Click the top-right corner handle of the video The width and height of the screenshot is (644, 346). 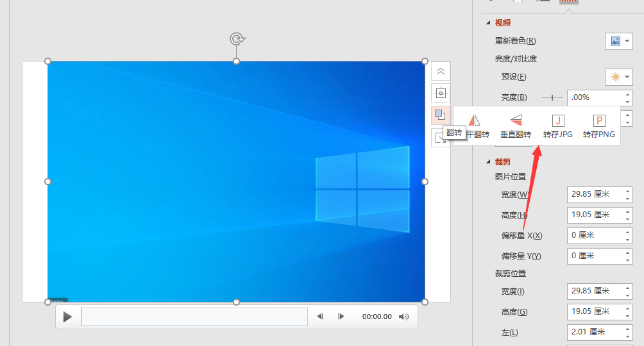pyautogui.click(x=425, y=61)
